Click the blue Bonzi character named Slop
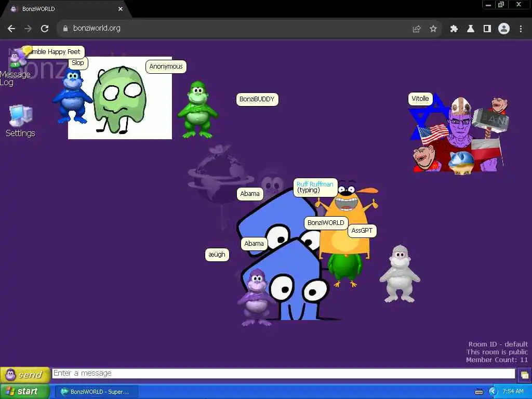The image size is (532, 399). click(x=72, y=96)
